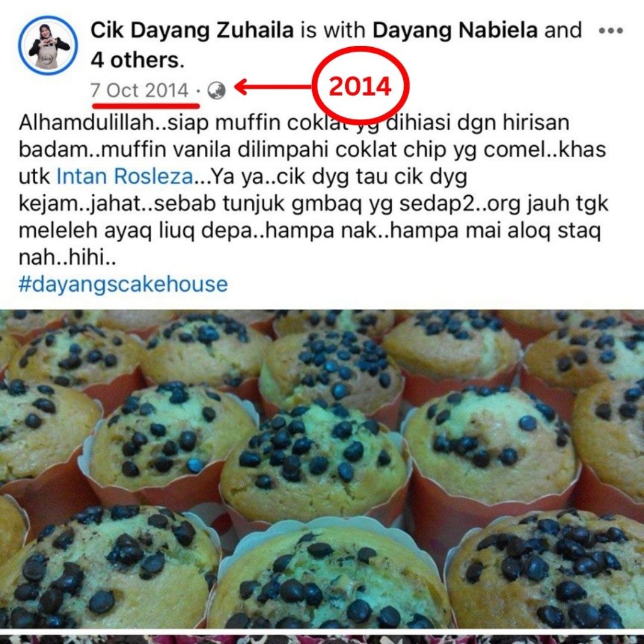Screen dimensions: 644x644
Task: Click the blue story ring around avatar
Action: coord(48,45)
